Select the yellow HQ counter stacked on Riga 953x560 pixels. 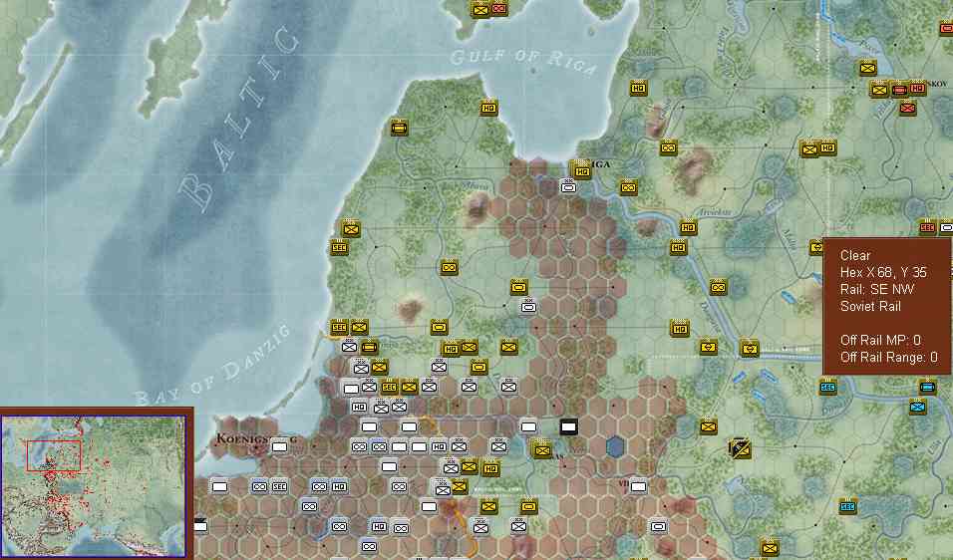pos(582,172)
